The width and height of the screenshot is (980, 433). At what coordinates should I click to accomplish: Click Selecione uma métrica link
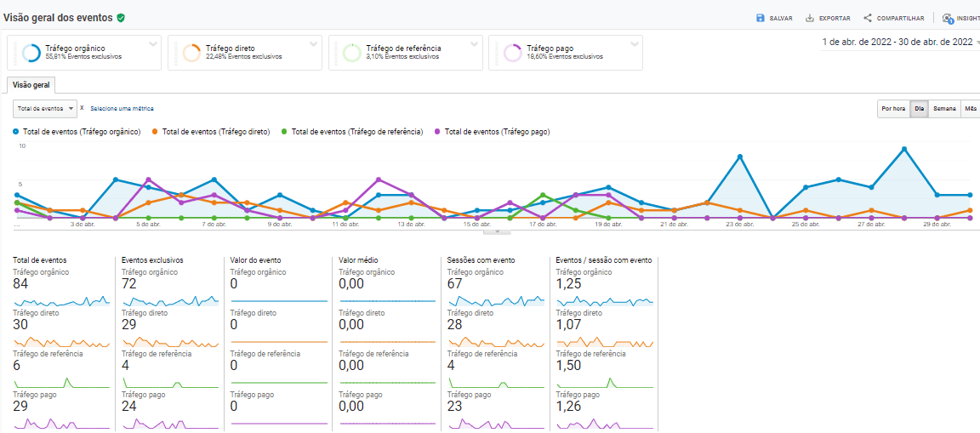click(x=122, y=109)
